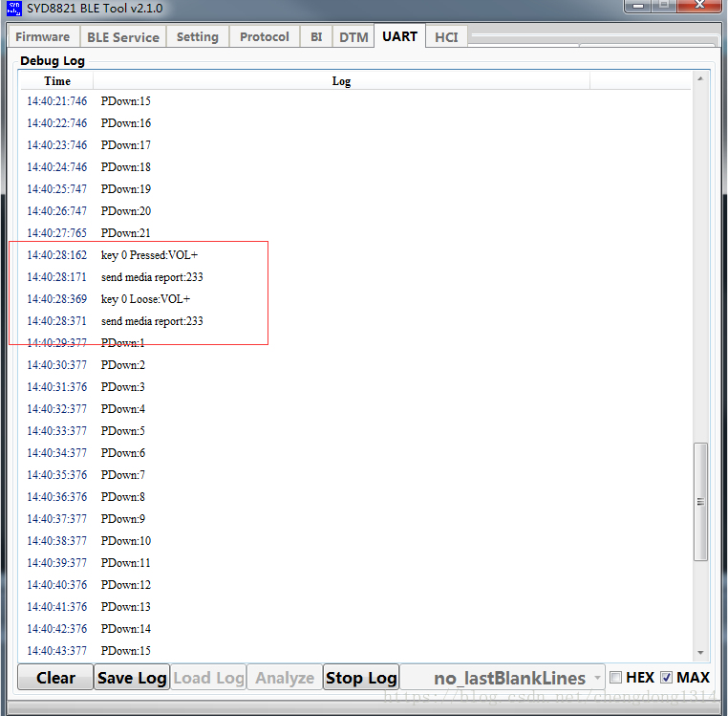Open the Firmware tab
The width and height of the screenshot is (728, 716).
[x=43, y=36]
